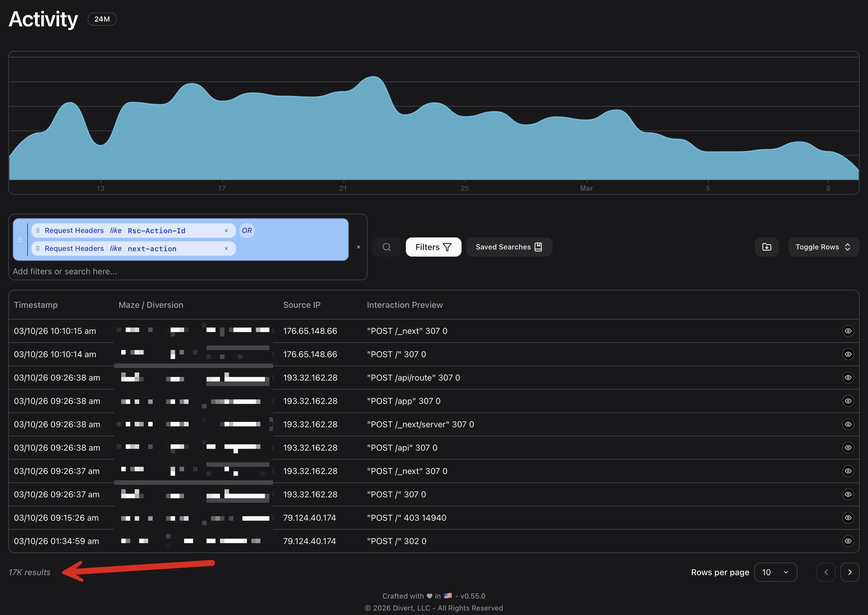Viewport: 868px width, 615px height.
Task: Clear the entire filter group
Action: pyautogui.click(x=359, y=247)
